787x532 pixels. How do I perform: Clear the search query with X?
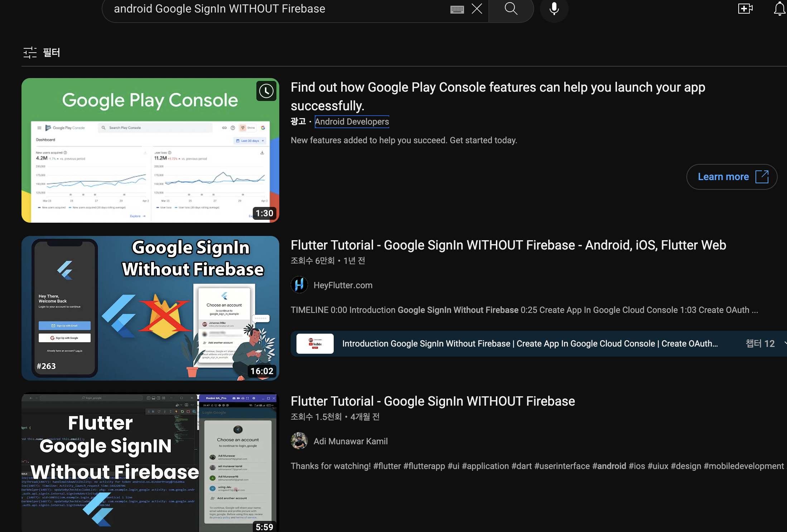(477, 9)
